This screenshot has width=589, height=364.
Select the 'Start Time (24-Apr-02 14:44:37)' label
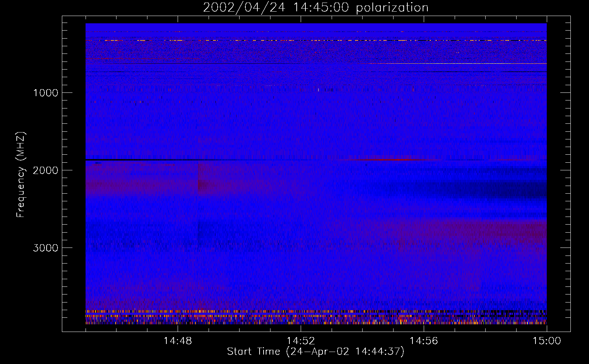click(316, 352)
